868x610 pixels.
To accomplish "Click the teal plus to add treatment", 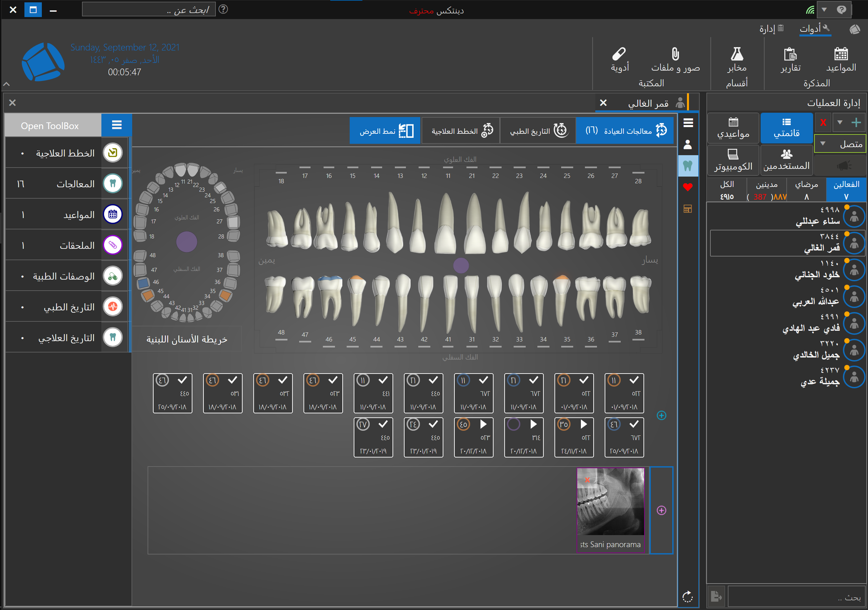I will pos(661,415).
